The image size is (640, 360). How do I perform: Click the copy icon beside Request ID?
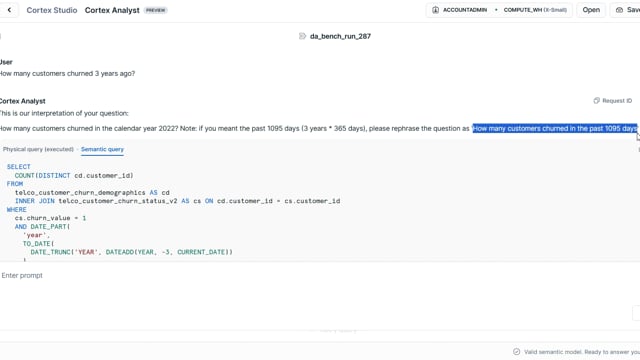[x=596, y=100]
